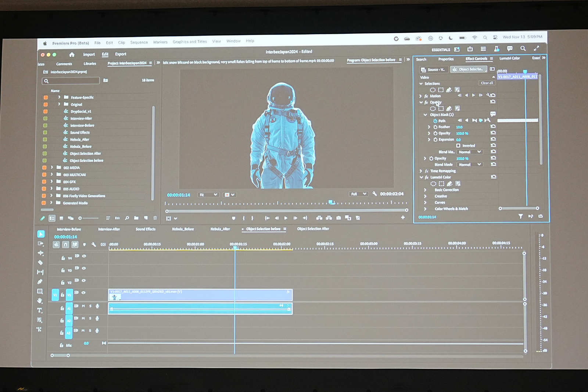Click the pen mask icon under Opacity
The image size is (588, 392).
449,109
